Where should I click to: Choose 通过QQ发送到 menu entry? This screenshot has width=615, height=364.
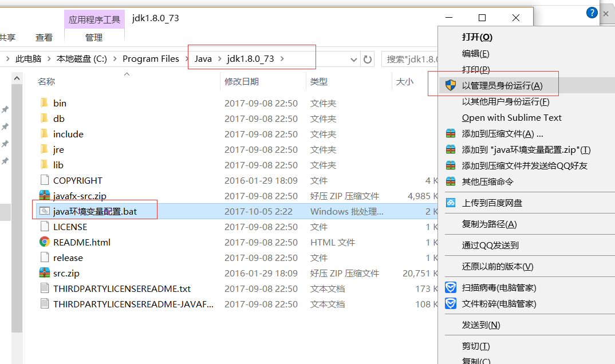click(490, 246)
